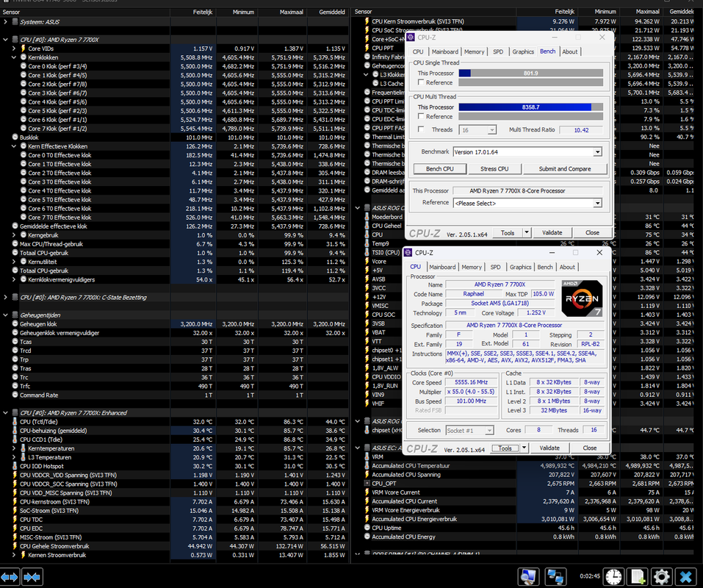This screenshot has height=588, width=703.
Task: Click the circle icon beside CPU Uptime row
Action: (x=367, y=528)
